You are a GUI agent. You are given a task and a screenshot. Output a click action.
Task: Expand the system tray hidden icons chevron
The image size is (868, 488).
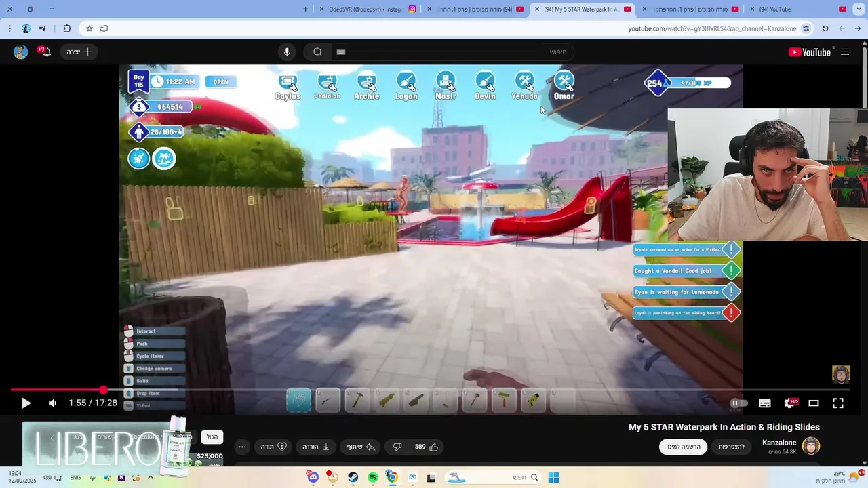[x=151, y=477]
